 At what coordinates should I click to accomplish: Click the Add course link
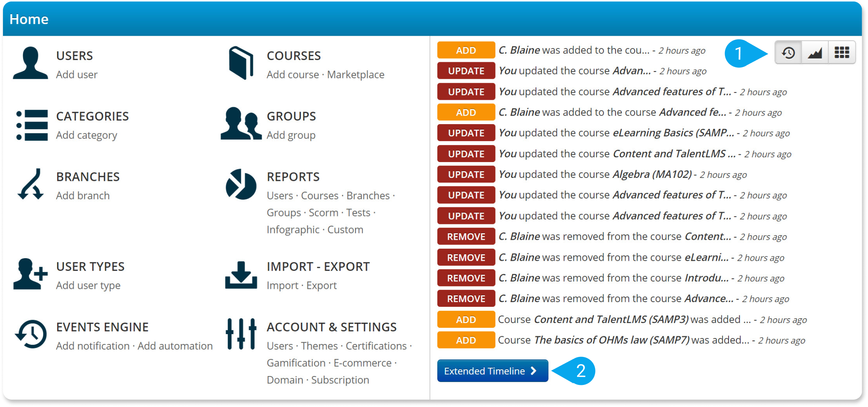293,74
